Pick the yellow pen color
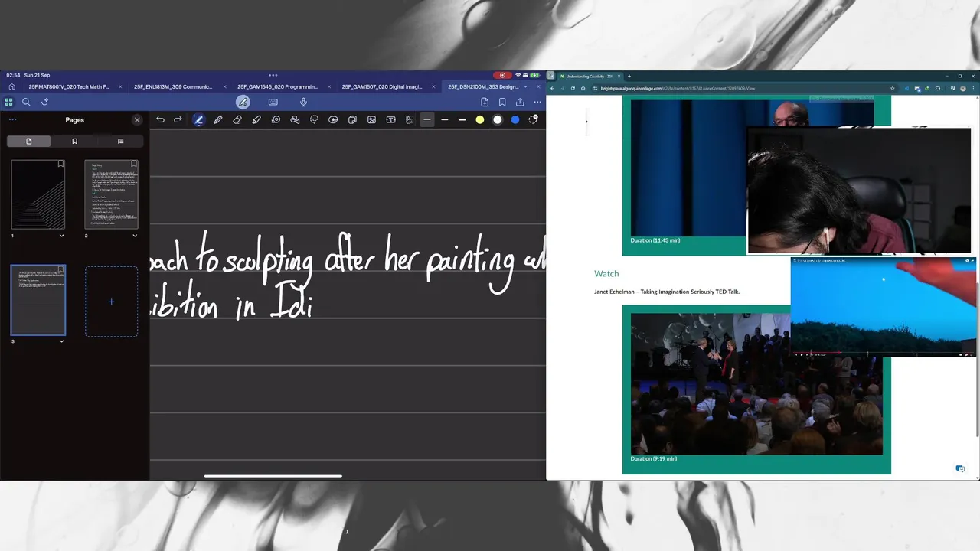This screenshot has height=551, width=980. (x=480, y=119)
